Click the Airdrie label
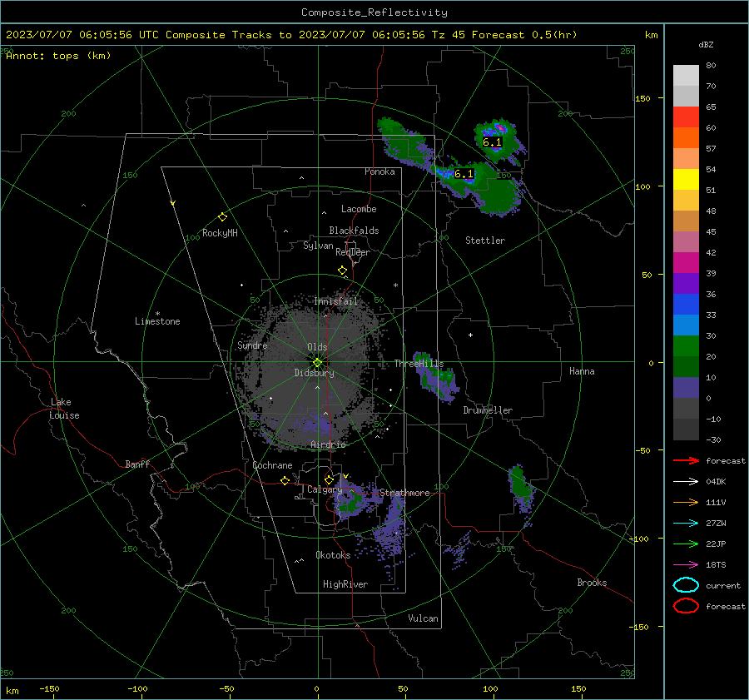The image size is (749, 700). pyautogui.click(x=328, y=444)
